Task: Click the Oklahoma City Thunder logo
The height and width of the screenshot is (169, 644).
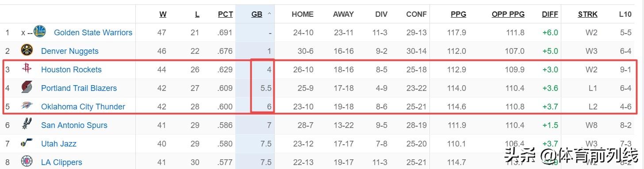Action: click(x=27, y=106)
